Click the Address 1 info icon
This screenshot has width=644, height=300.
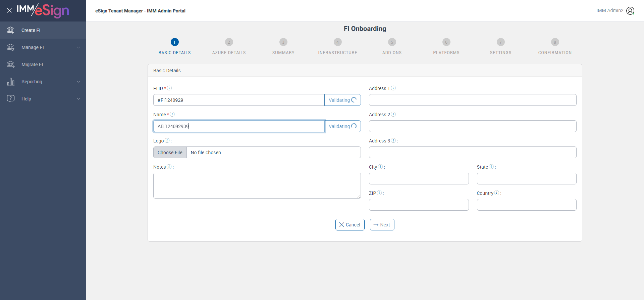click(393, 88)
